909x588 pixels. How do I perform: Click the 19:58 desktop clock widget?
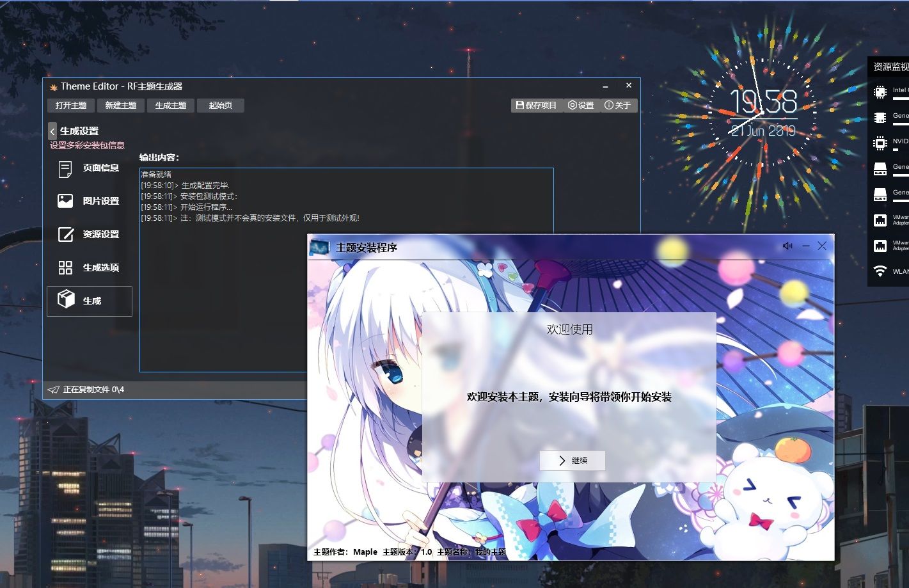click(763, 102)
